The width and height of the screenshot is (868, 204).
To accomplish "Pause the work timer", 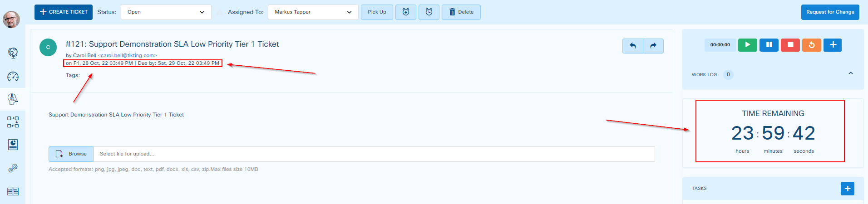I will (x=769, y=45).
